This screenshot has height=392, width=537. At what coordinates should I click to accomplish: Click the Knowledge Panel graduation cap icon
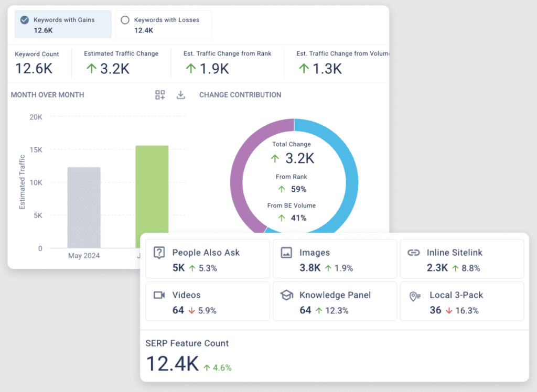pos(286,295)
